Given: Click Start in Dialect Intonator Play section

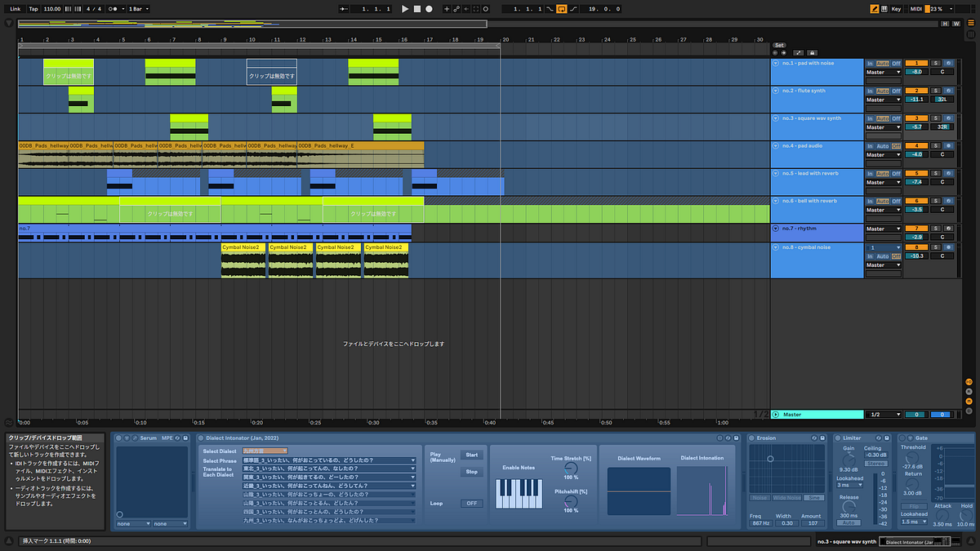Looking at the screenshot, I should point(471,455).
